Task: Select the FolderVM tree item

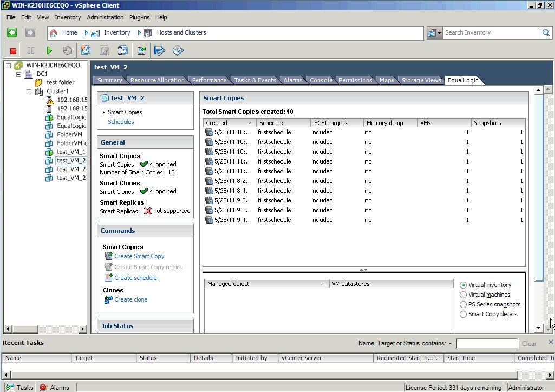Action: coord(69,134)
